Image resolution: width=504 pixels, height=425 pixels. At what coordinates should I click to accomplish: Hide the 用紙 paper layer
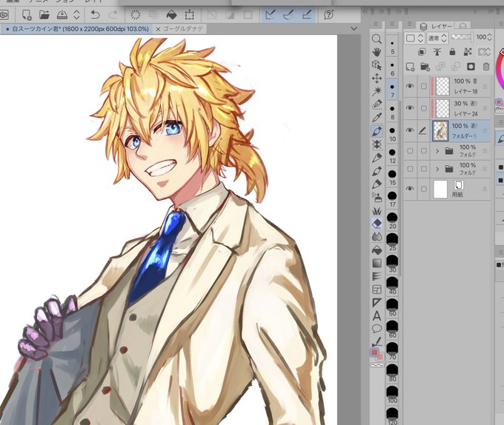pyautogui.click(x=410, y=189)
